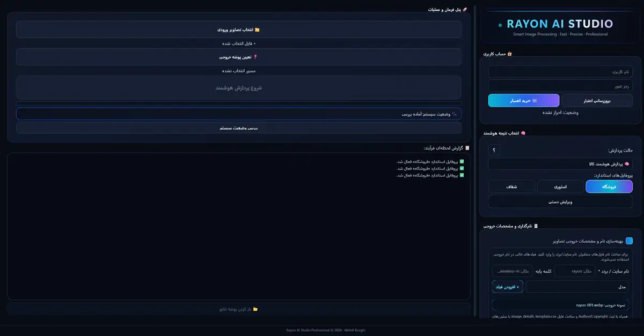Screen dimensions: 644x336
Task: Click the status text وضعیت: احراز نشده
Action: [x=560, y=113]
